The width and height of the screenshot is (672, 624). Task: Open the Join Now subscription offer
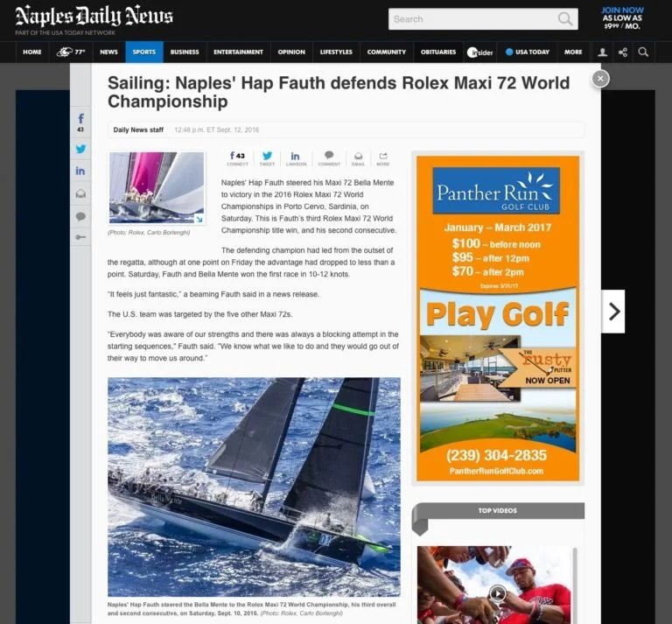622,18
